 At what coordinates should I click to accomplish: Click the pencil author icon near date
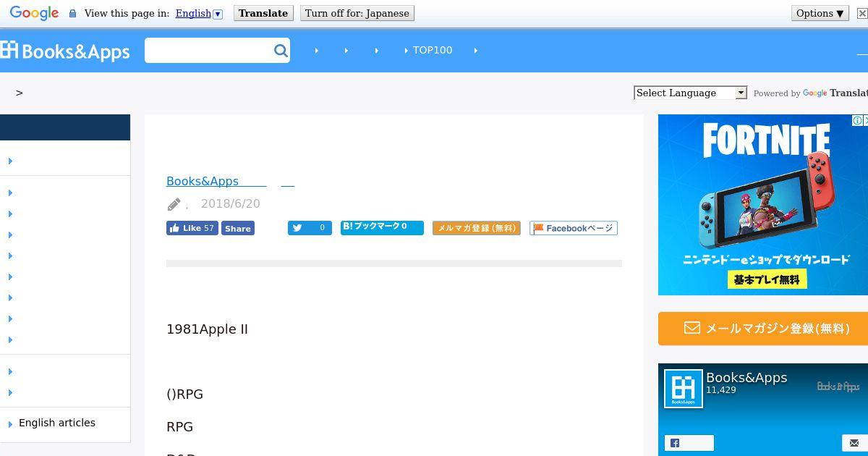174,205
